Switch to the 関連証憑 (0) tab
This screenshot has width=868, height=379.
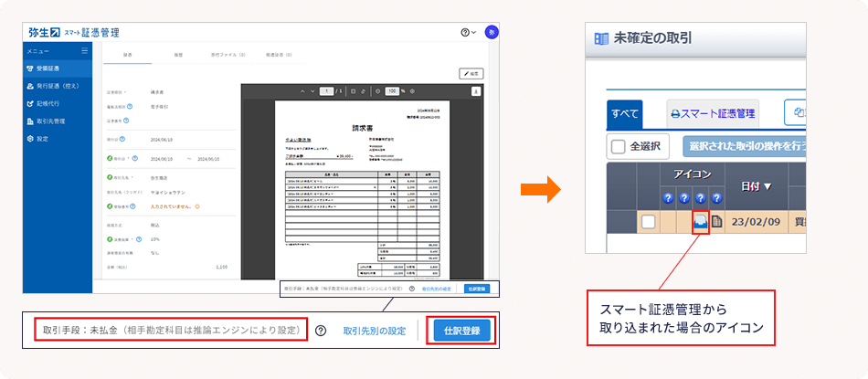(279, 56)
